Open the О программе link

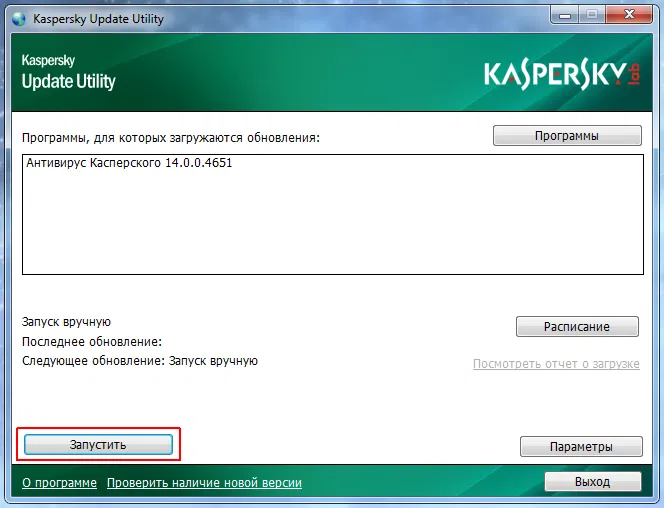pyautogui.click(x=59, y=483)
